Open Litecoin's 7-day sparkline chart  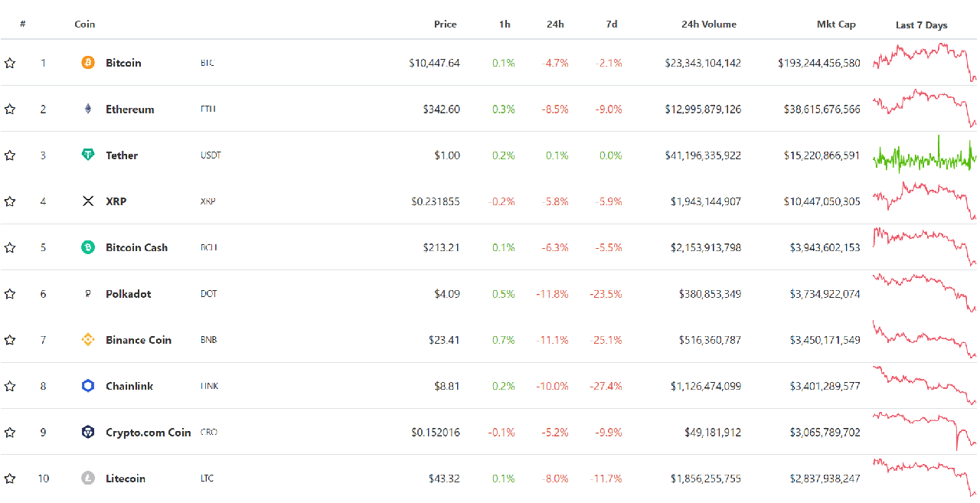pyautogui.click(x=925, y=476)
